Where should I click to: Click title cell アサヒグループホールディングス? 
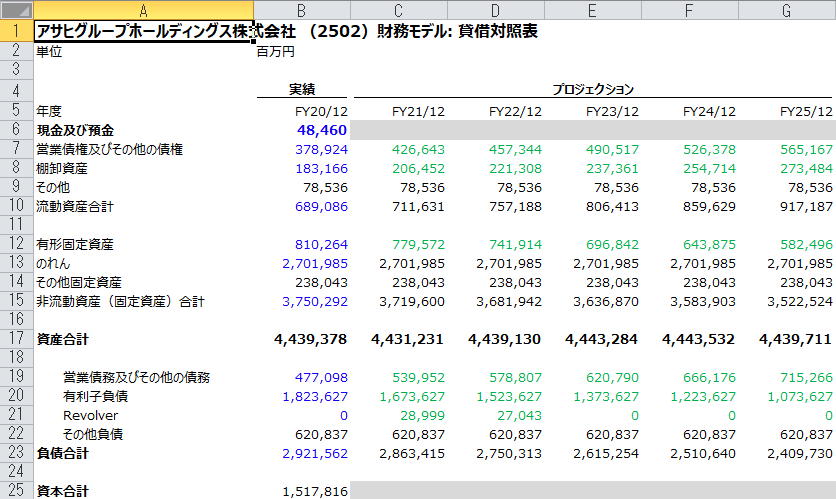click(143, 31)
